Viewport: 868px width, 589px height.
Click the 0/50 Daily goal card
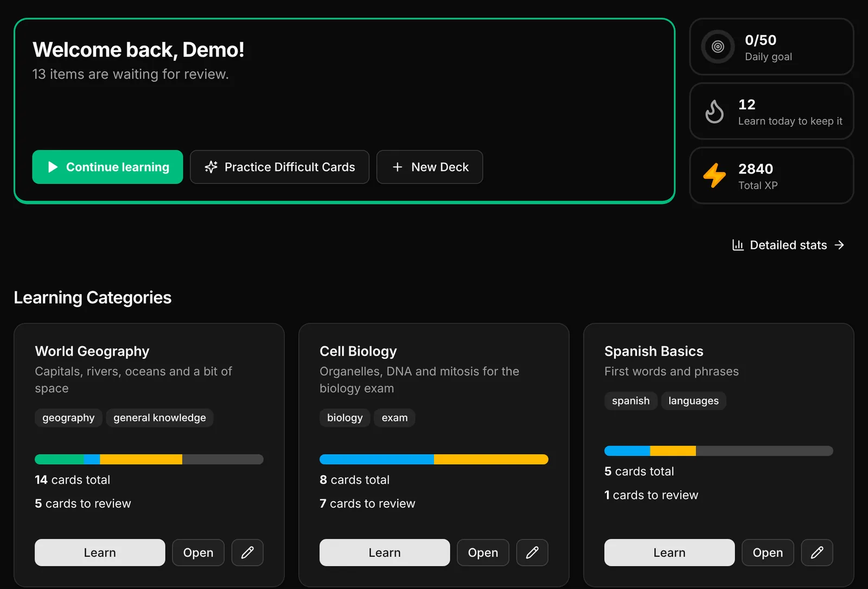tap(771, 47)
